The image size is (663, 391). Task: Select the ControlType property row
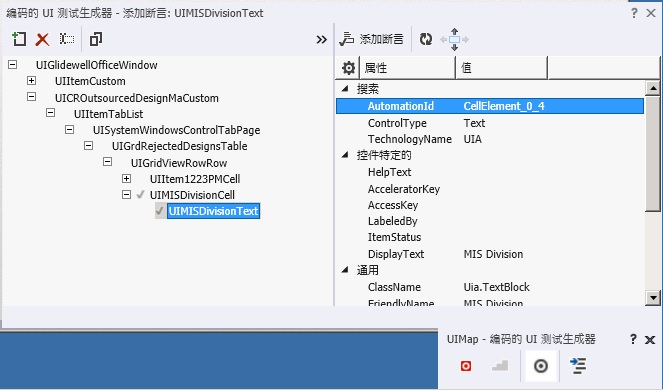[490, 123]
